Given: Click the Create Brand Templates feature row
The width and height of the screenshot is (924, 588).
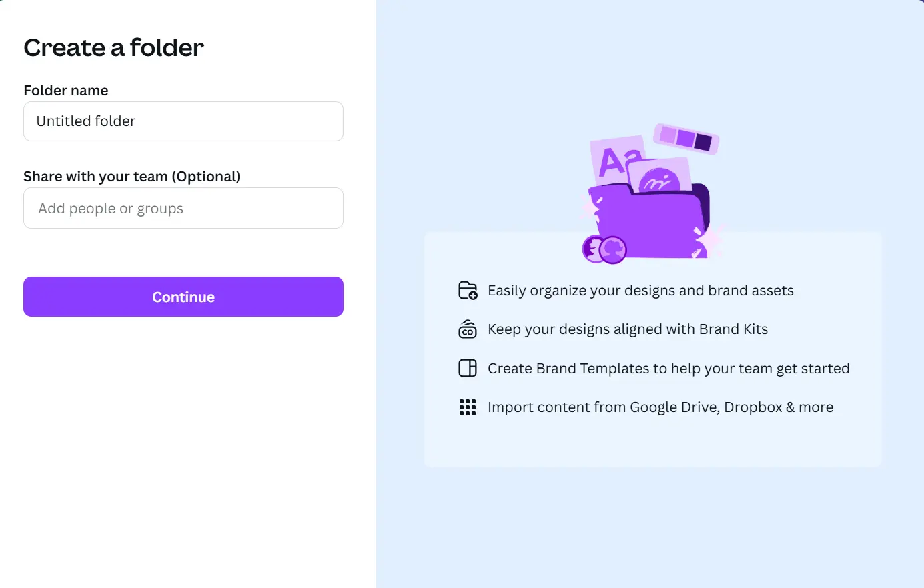Looking at the screenshot, I should click(x=669, y=368).
